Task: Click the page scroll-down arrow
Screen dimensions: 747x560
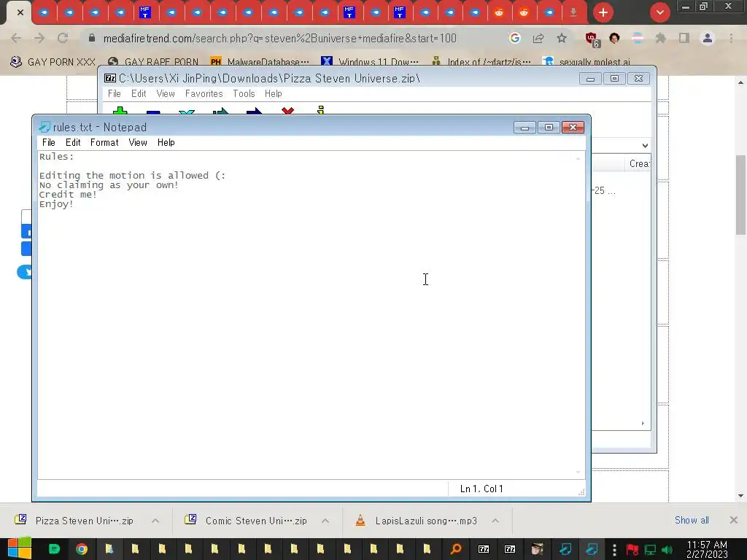Action: tap(741, 496)
